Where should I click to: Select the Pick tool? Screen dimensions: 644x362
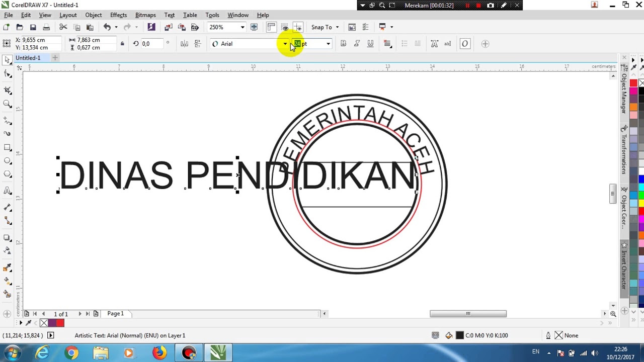(x=8, y=60)
